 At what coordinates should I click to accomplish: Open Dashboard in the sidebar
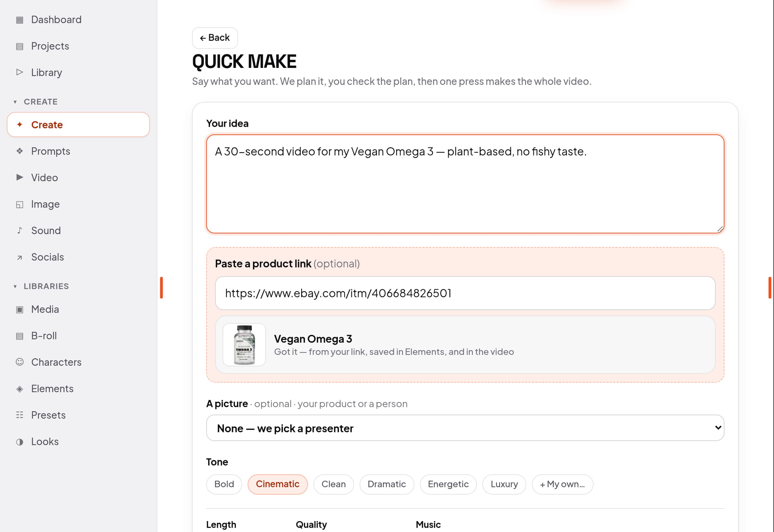tap(78, 20)
